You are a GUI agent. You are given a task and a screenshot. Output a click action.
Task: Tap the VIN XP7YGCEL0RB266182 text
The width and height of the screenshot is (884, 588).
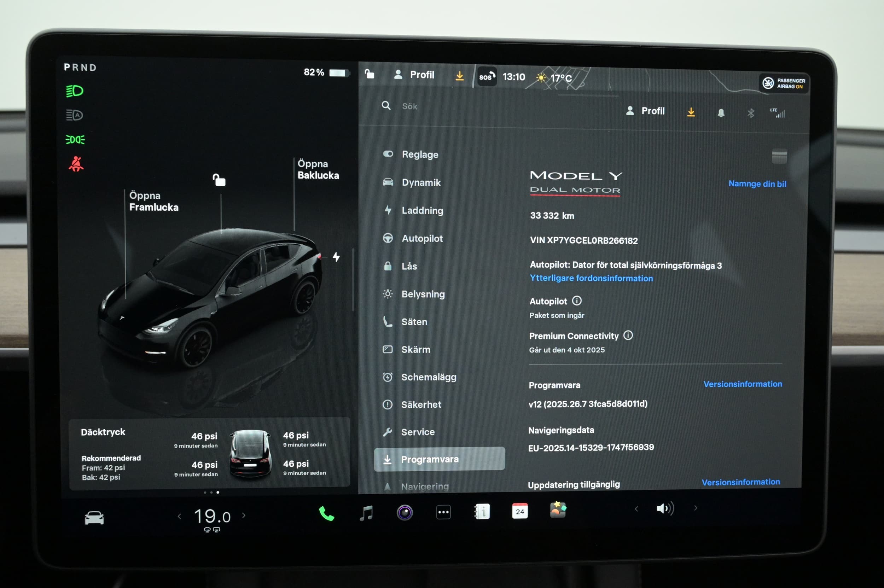click(x=583, y=240)
